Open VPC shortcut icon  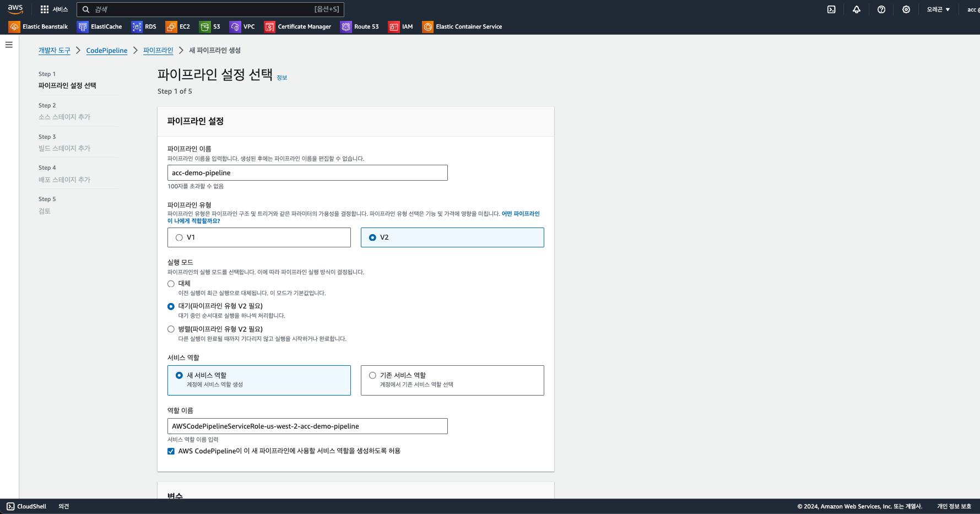pyautogui.click(x=235, y=26)
